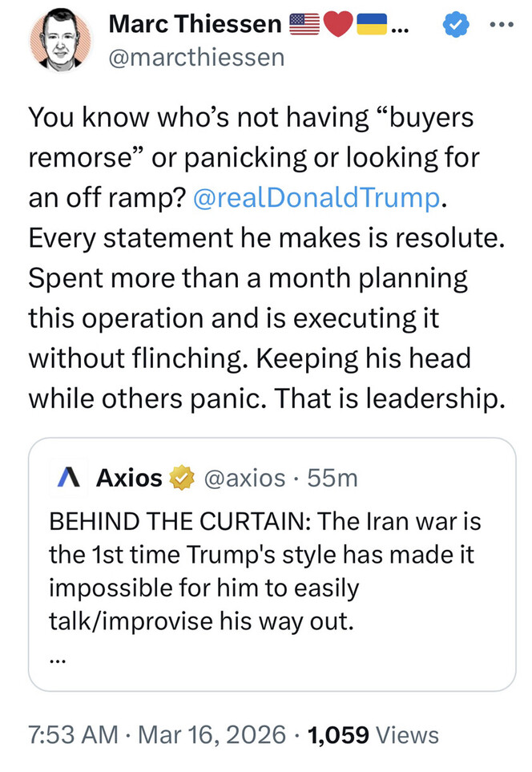The image size is (532, 772).
Task: Click the 55m timestamp on quoted post
Action: (x=332, y=478)
